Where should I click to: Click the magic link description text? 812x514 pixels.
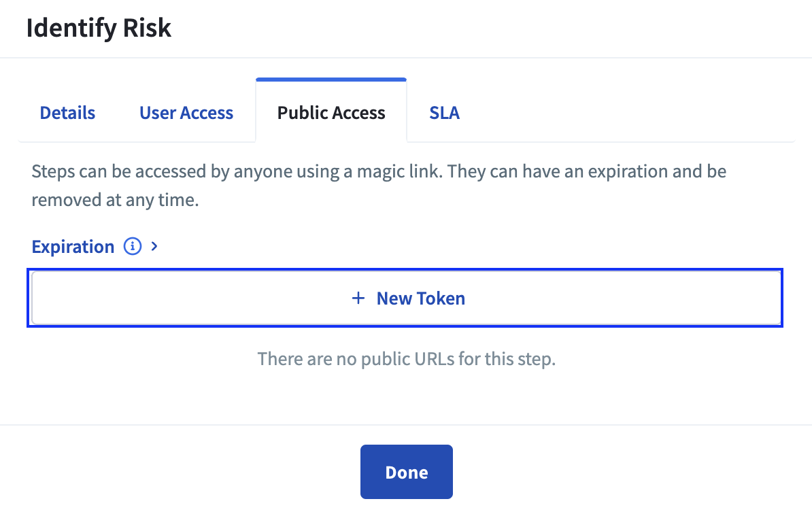(379, 186)
